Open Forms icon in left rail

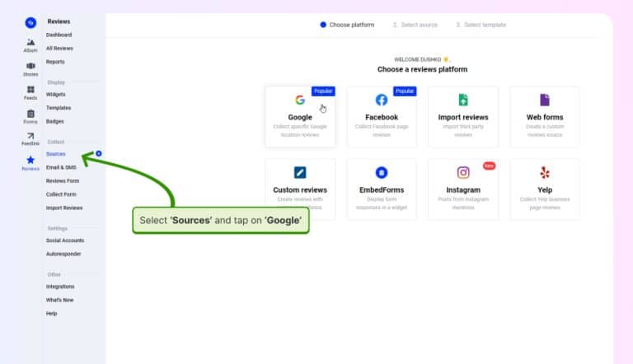point(30,116)
